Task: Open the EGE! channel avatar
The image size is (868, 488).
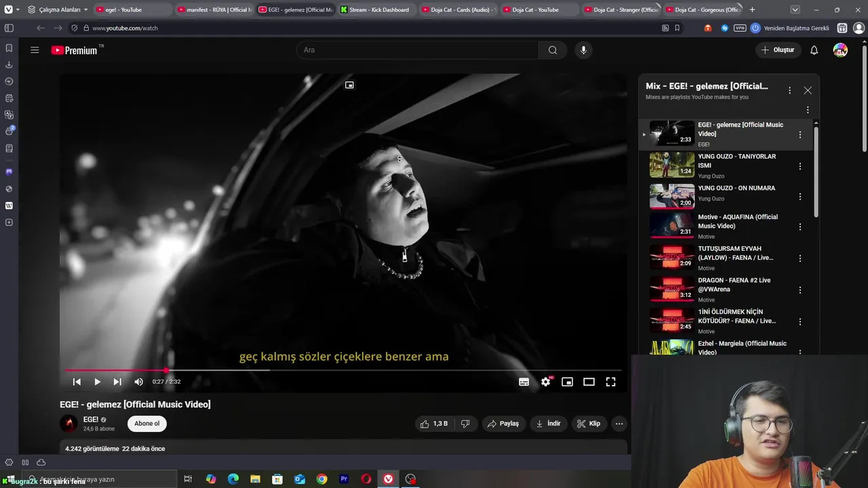Action: [69, 424]
